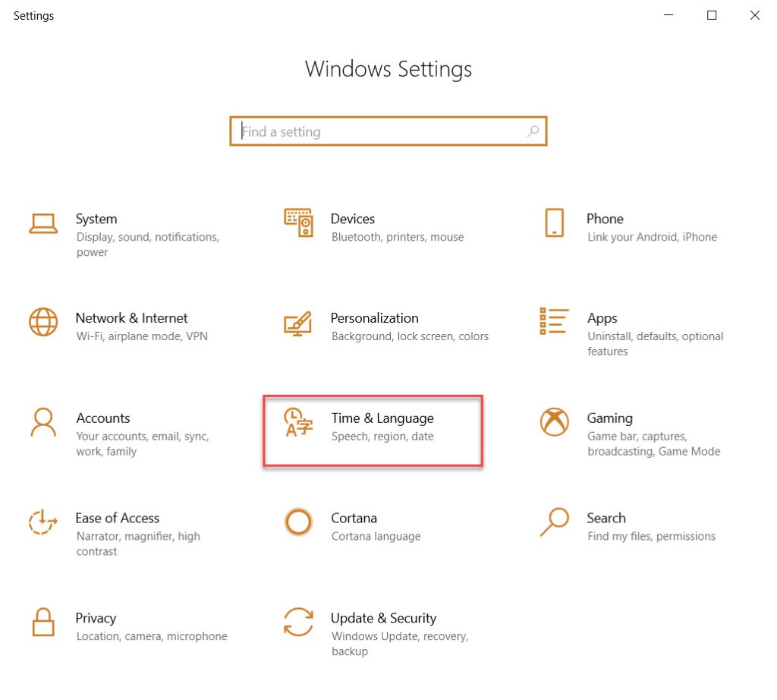Open the Update & Security heading

pyautogui.click(x=383, y=618)
